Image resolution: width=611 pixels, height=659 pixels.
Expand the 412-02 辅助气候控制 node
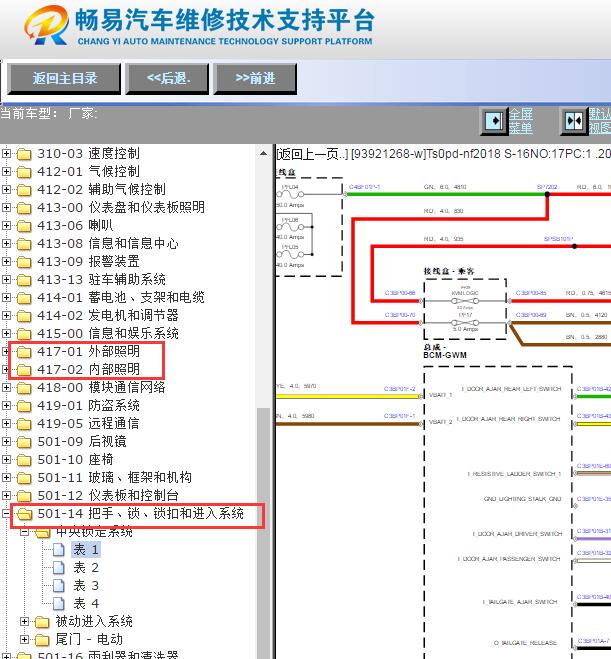click(x=6, y=190)
